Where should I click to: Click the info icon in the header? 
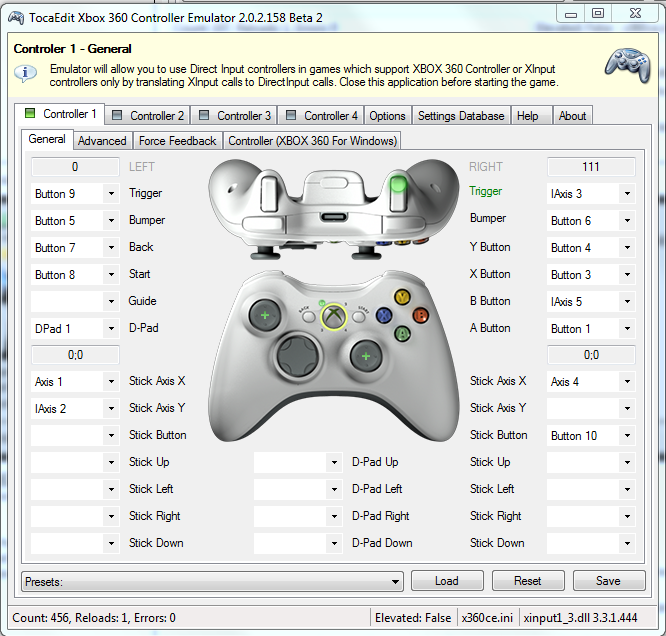coord(25,74)
